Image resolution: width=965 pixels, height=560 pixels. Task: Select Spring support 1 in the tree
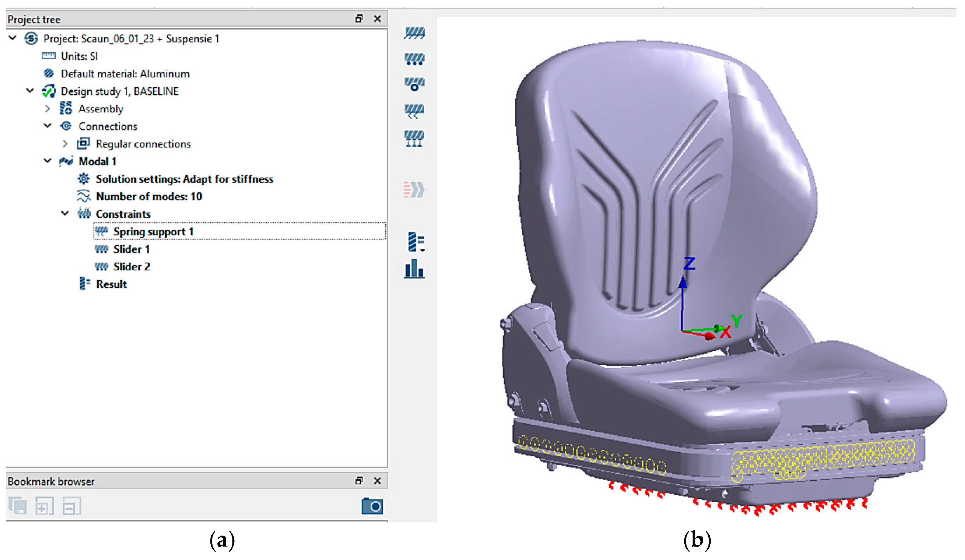pos(153,231)
